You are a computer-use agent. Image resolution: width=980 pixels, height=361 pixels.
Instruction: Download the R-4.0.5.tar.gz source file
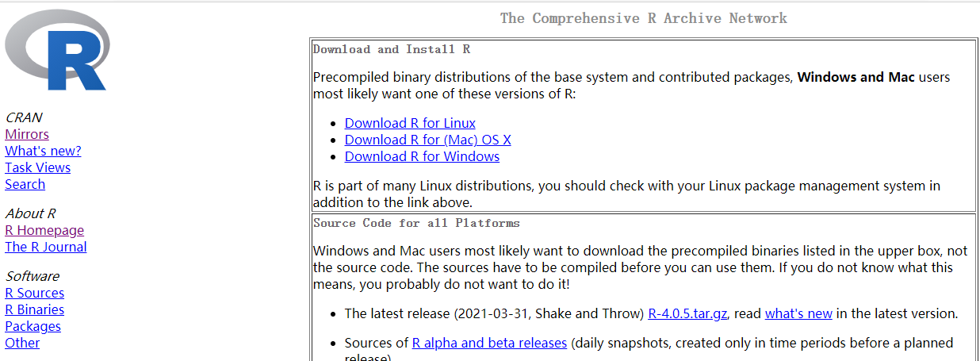[688, 313]
